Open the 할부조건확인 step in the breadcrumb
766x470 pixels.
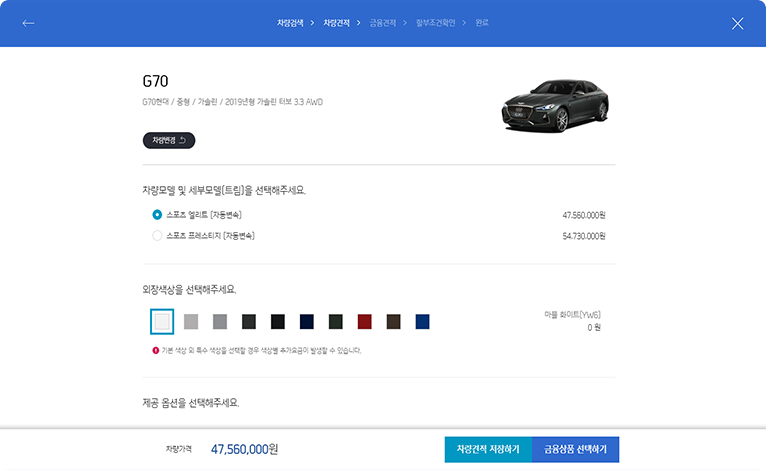[x=435, y=23]
